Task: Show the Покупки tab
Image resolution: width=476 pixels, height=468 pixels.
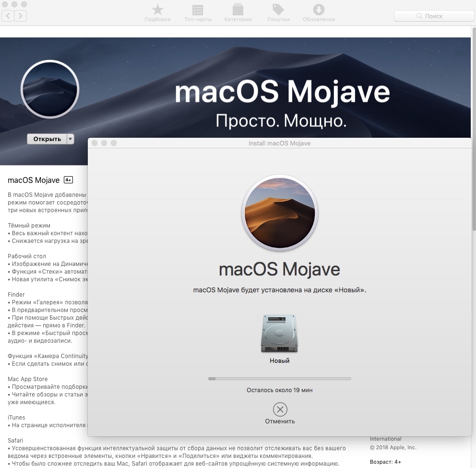Action: pyautogui.click(x=278, y=13)
